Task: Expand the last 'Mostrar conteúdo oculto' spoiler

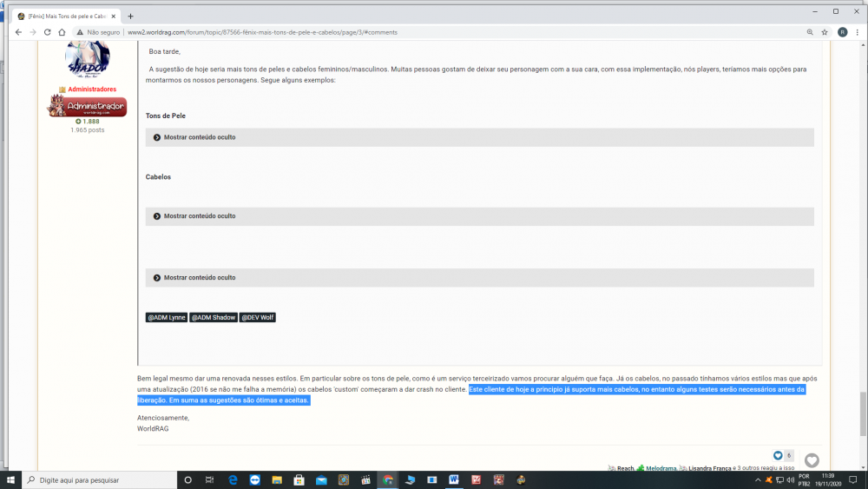Action: [x=479, y=277]
